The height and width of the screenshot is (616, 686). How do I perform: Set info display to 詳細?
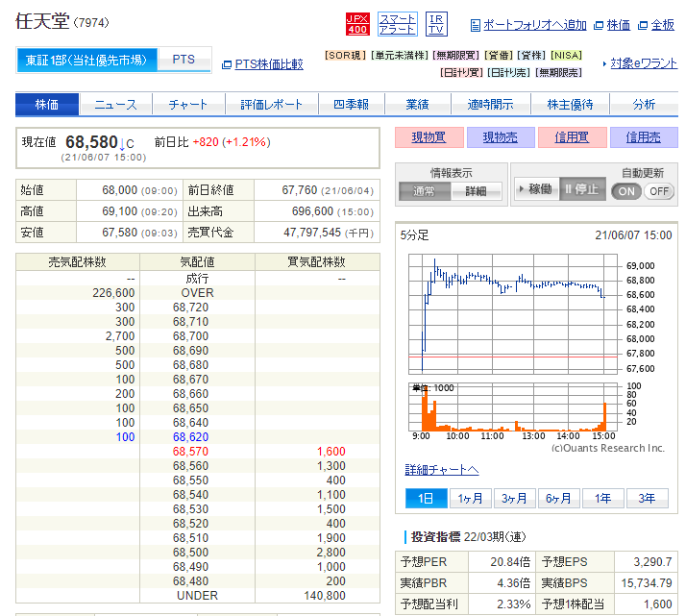point(476,191)
